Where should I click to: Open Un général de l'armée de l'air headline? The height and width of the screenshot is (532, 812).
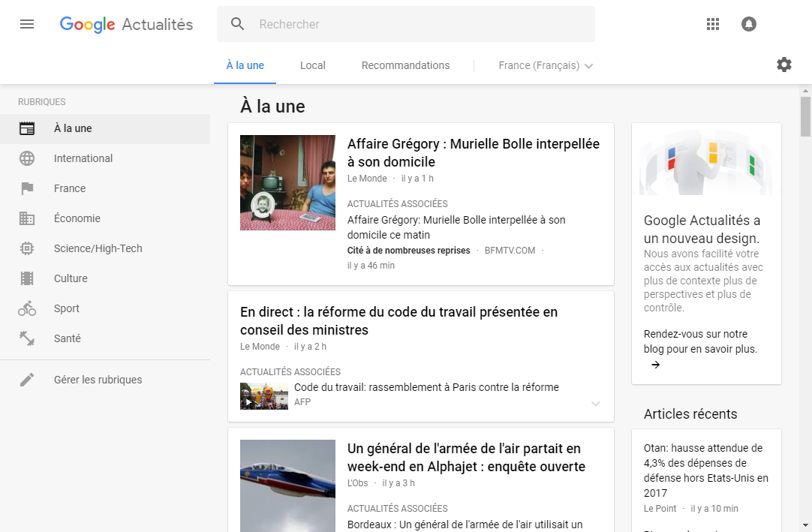(466, 458)
